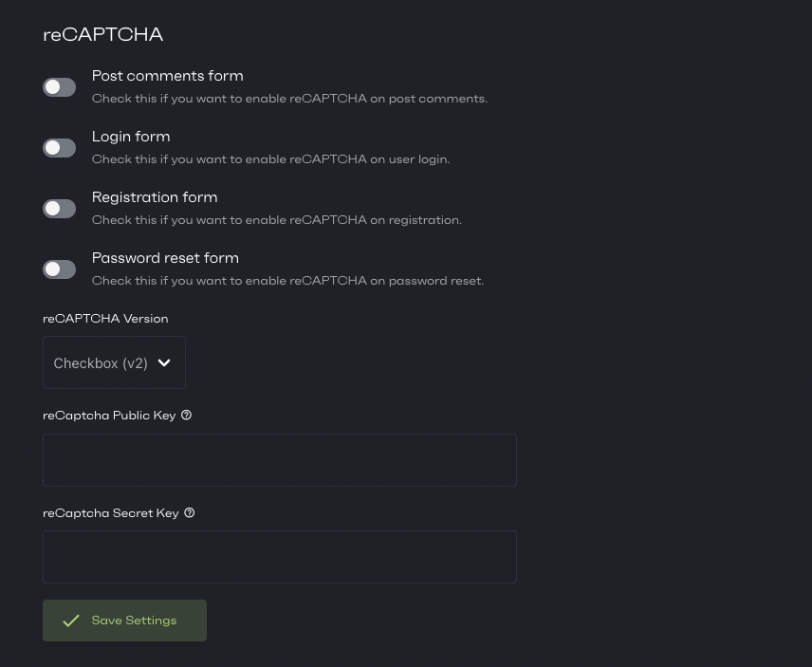Click the reCaptcha Secret Key help icon
This screenshot has width=812, height=667.
pyautogui.click(x=189, y=512)
